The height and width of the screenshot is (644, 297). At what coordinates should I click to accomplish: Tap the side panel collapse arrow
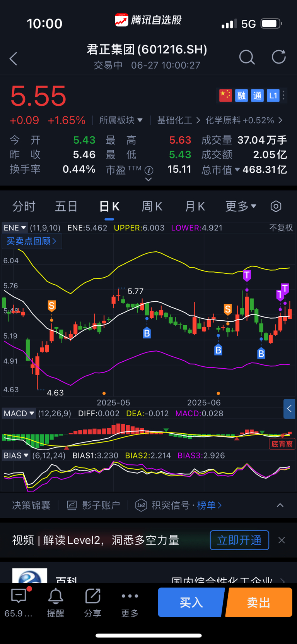tap(289, 409)
